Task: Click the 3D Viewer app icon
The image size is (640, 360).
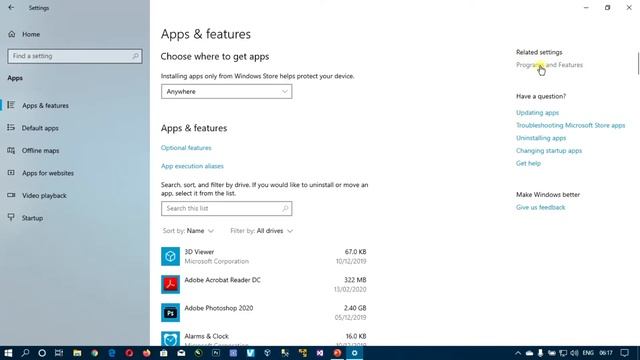Action: pyautogui.click(x=170, y=256)
